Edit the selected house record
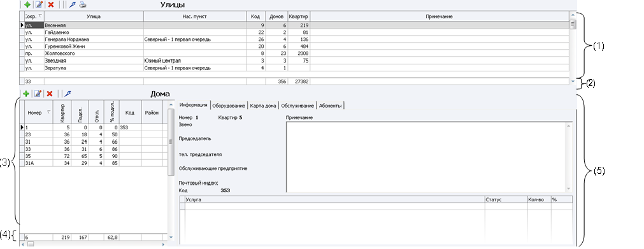The height and width of the screenshot is (249, 644). (38, 94)
